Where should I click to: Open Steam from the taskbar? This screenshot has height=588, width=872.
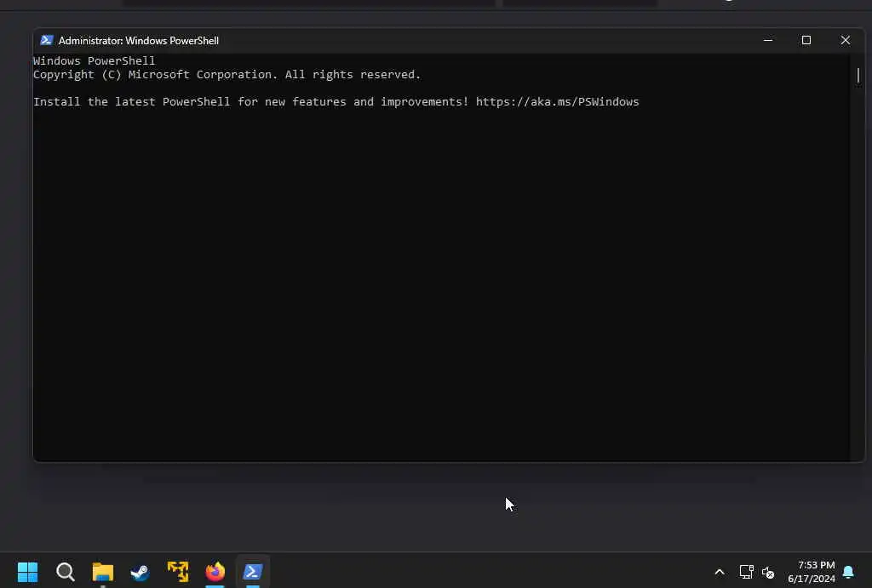(140, 571)
